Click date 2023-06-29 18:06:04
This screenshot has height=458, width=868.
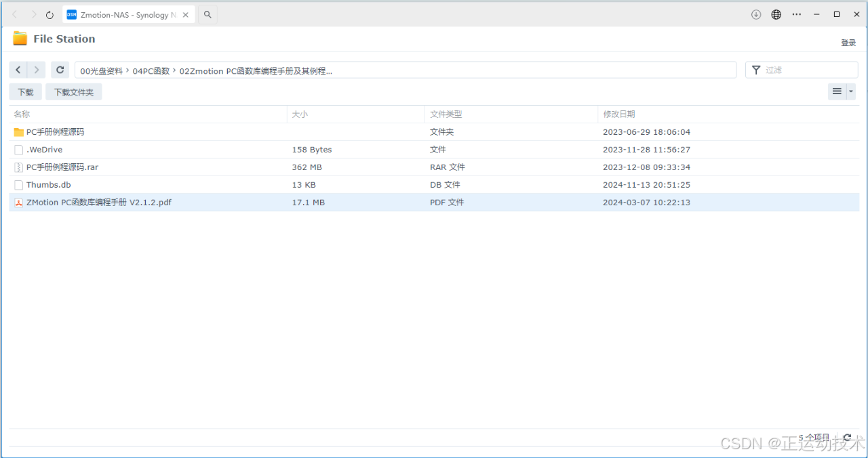point(647,132)
